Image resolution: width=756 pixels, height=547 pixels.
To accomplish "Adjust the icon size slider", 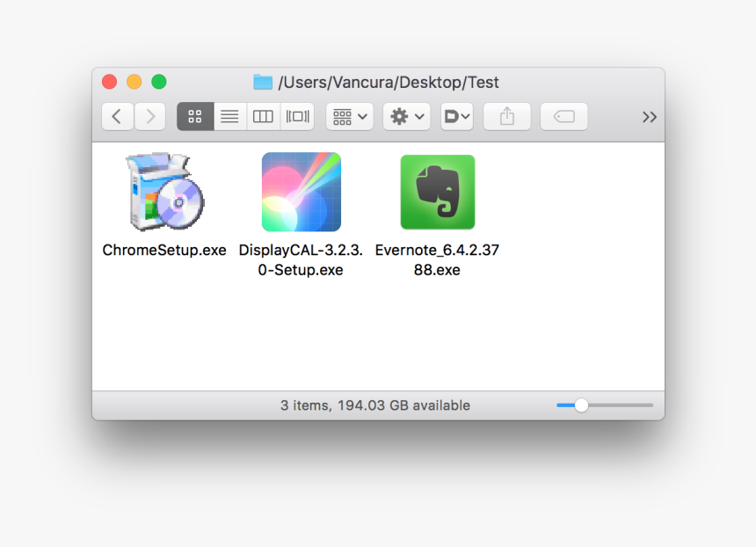I will coord(583,405).
